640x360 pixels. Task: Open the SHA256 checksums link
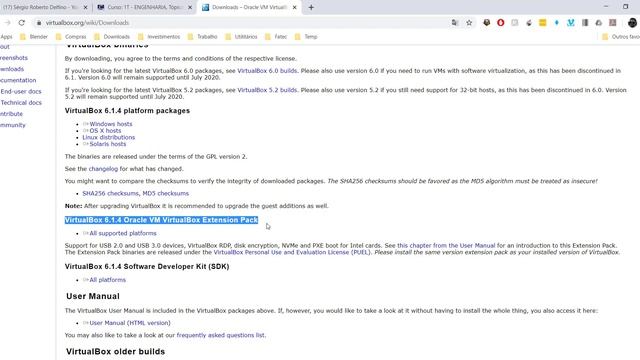[110, 193]
